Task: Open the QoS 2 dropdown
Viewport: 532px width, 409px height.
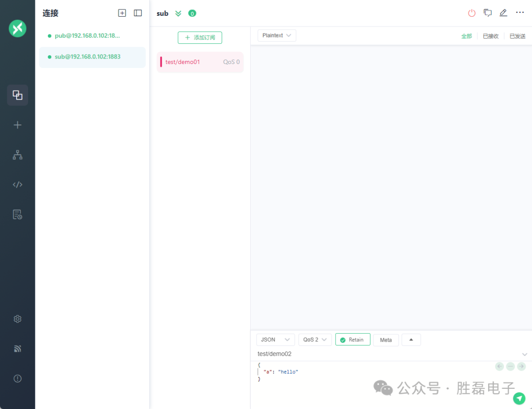Action: coord(315,340)
